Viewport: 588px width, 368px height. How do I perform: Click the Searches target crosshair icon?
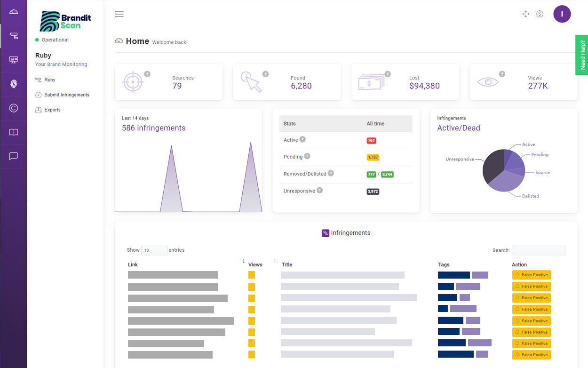(133, 82)
